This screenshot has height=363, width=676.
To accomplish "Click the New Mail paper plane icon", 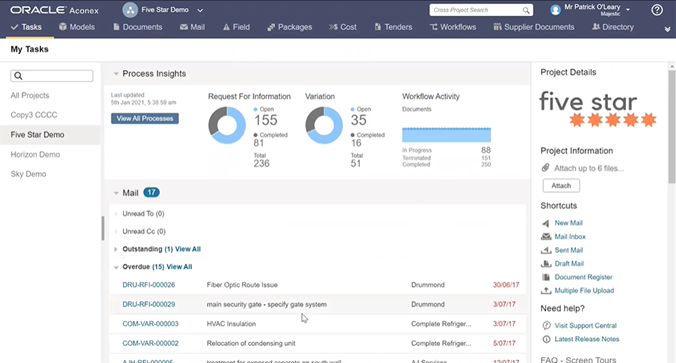I will [x=546, y=223].
